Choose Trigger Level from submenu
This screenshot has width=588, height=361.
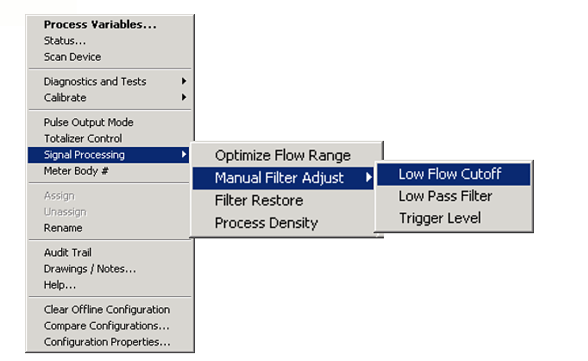pyautogui.click(x=440, y=218)
